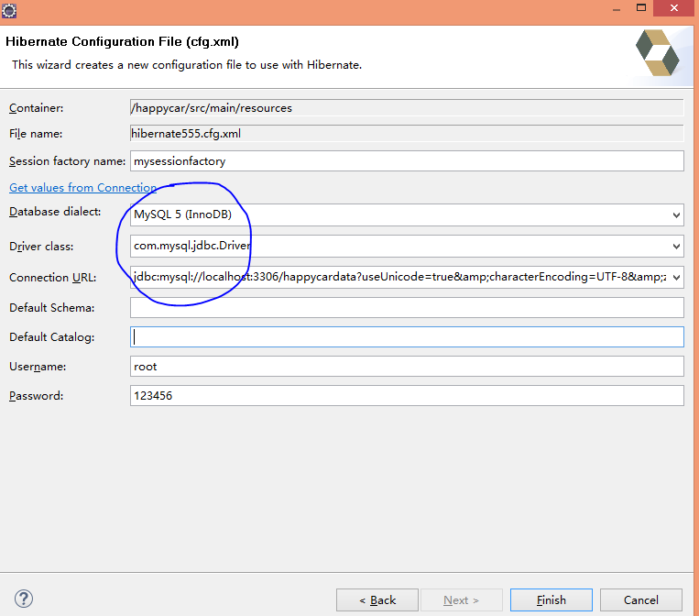699x616 pixels.
Task: Click the File name label
Action: point(36,133)
